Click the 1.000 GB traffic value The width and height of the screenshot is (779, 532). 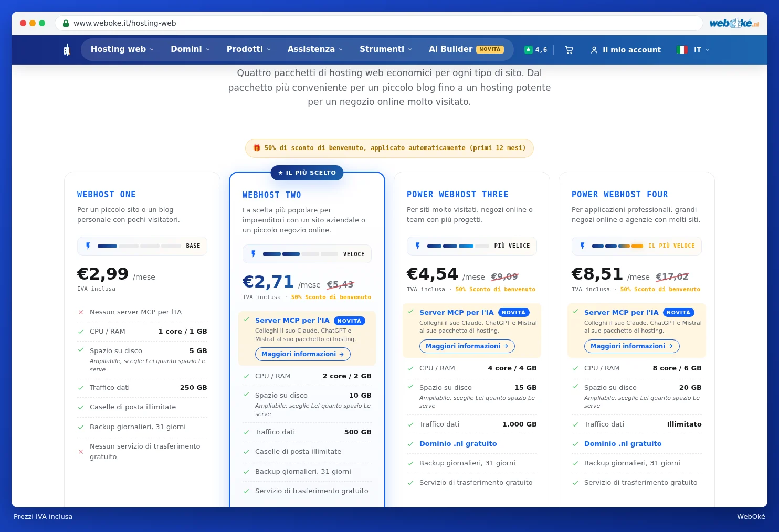[x=520, y=424]
